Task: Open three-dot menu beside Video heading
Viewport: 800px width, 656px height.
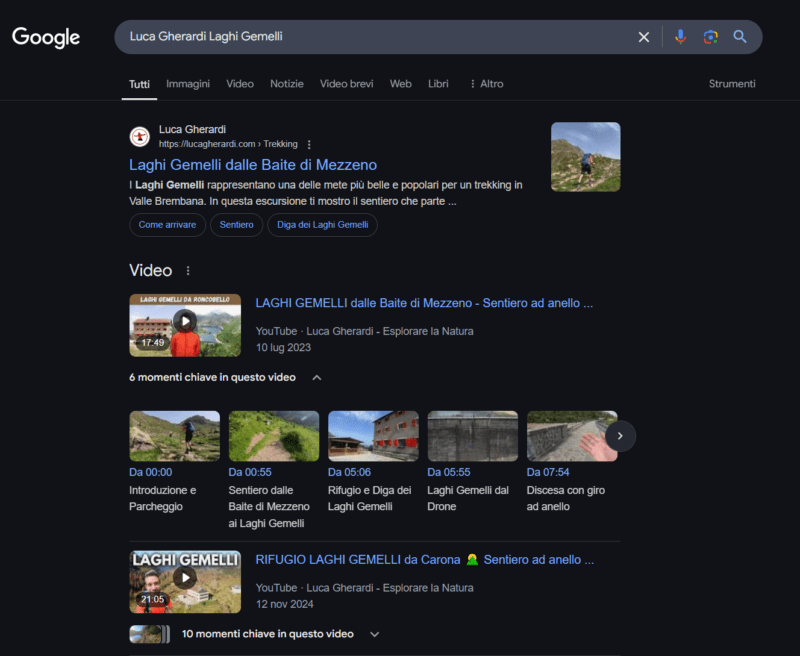Action: 188,270
